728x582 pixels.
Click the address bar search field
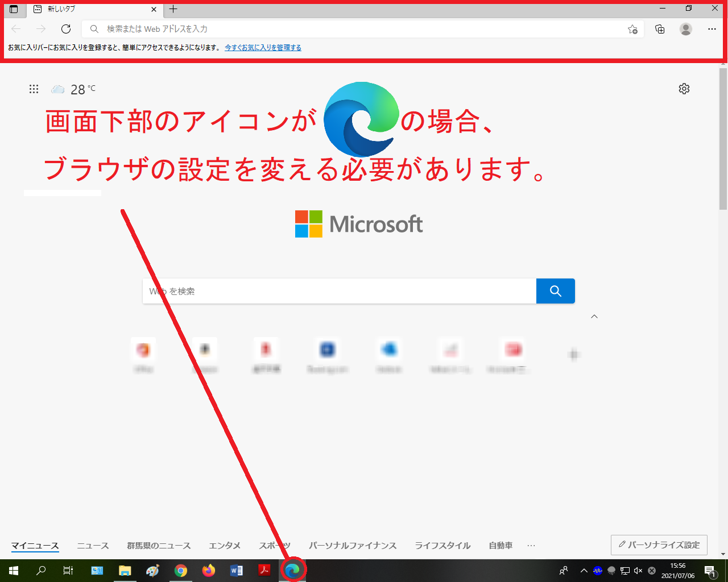tap(362, 29)
